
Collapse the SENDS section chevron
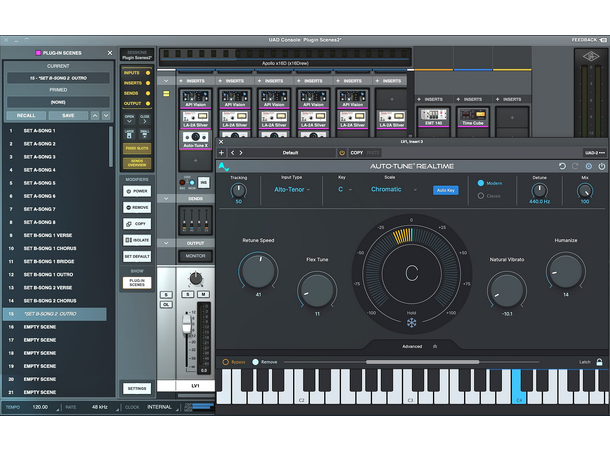(x=166, y=198)
